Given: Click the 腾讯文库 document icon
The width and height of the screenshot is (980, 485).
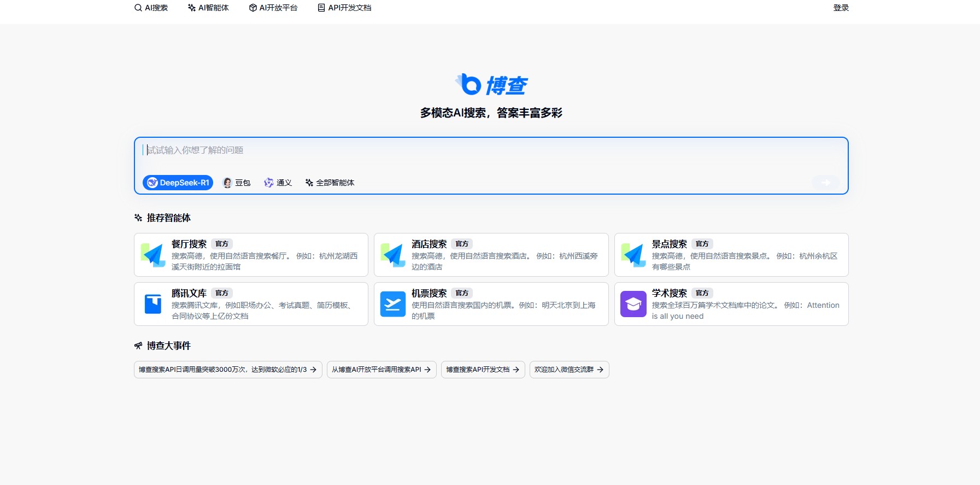Looking at the screenshot, I should click(153, 304).
